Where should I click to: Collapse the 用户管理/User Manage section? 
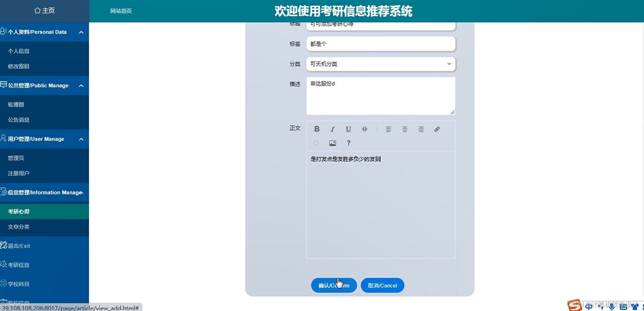point(81,139)
